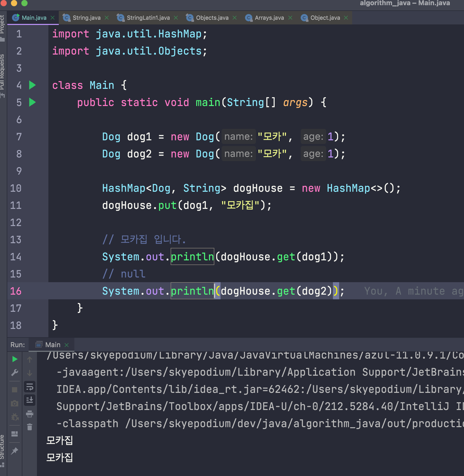This screenshot has height=476, width=464.
Task: Run Main class from gutter icon on line 4
Action: pos(32,85)
